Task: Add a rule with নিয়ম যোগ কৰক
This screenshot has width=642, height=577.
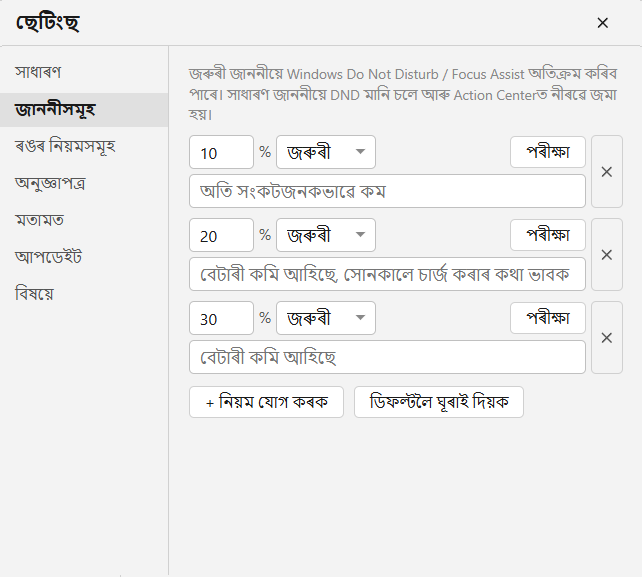Action: (267, 402)
